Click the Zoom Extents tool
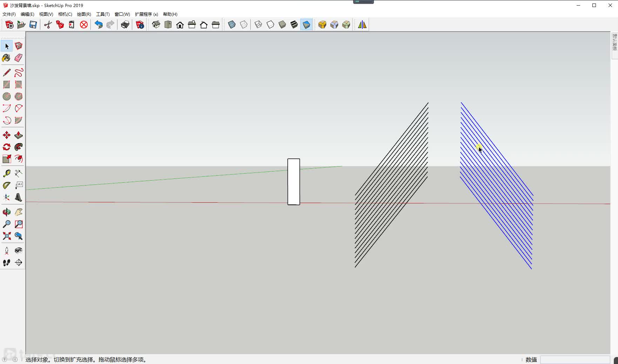 [7, 236]
